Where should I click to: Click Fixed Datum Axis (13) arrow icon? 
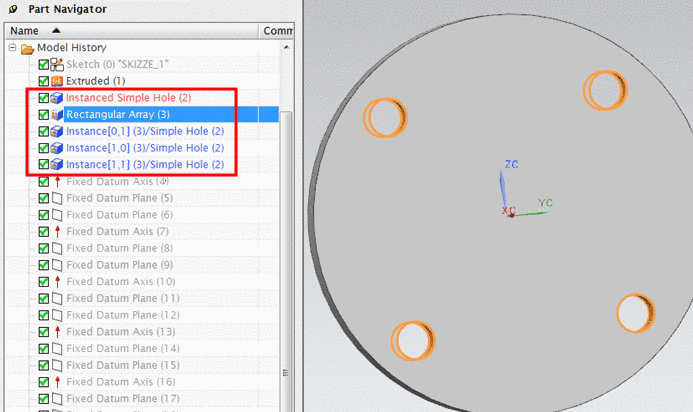[x=57, y=332]
